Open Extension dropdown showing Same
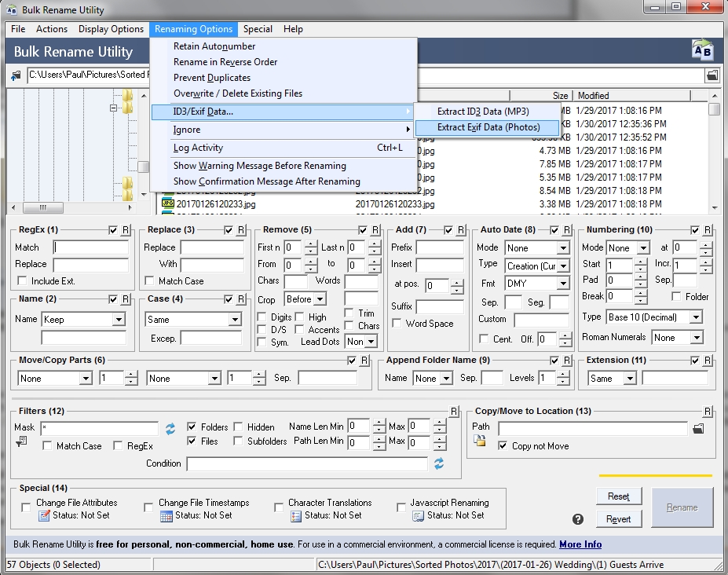The image size is (728, 575). 630,379
